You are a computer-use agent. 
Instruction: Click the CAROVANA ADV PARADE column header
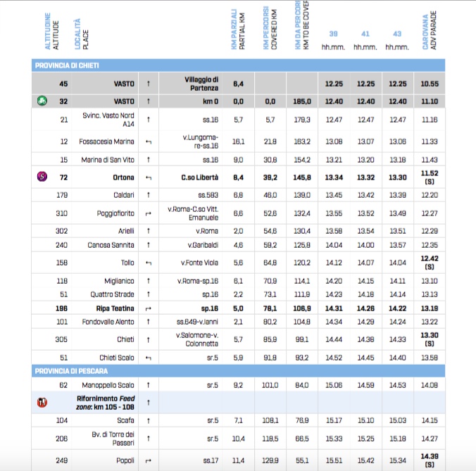pyautogui.click(x=430, y=30)
